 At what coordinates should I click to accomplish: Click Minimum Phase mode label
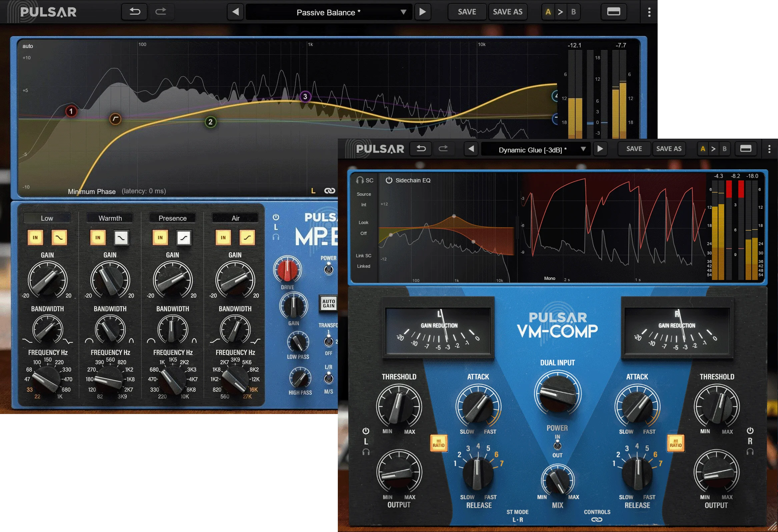pyautogui.click(x=92, y=191)
